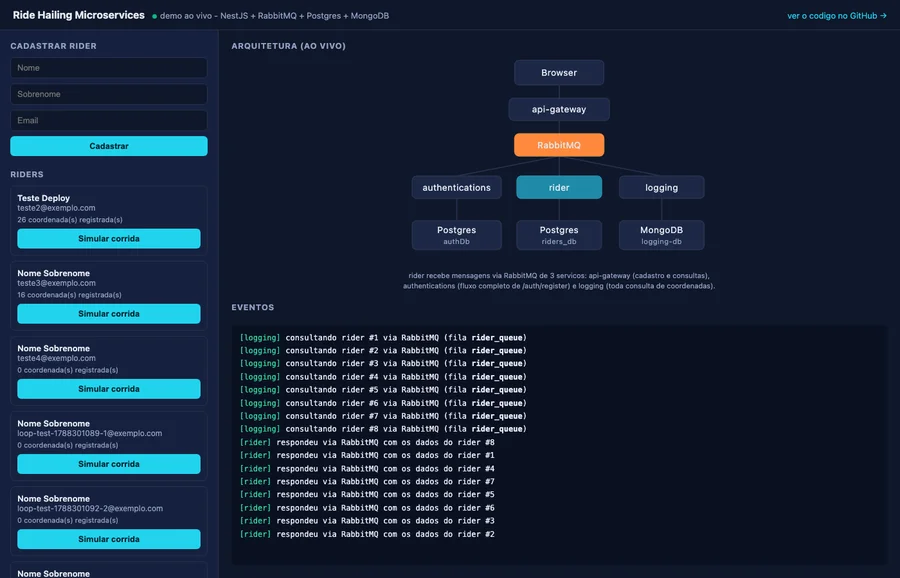This screenshot has width=900, height=578.
Task: Click log line 'consultando rider #2'
Action: (x=383, y=351)
